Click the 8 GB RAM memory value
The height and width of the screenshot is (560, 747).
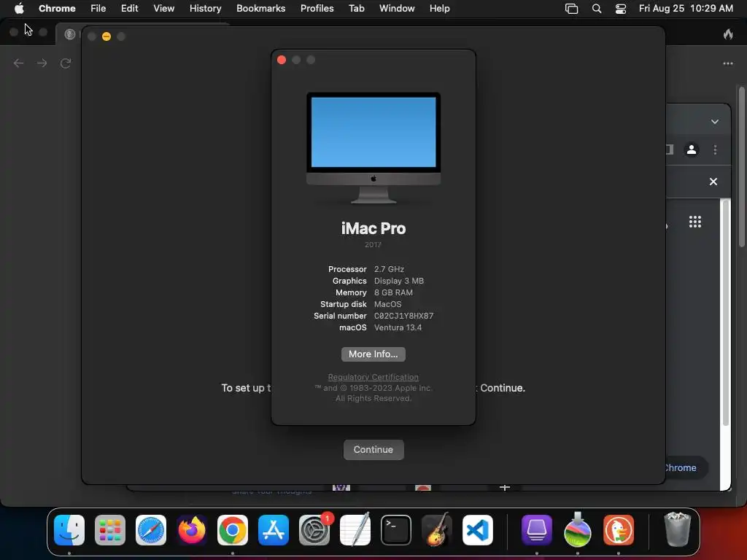point(393,292)
